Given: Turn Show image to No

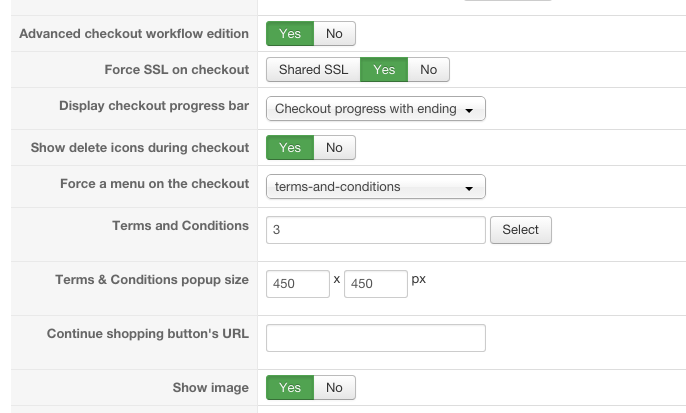Looking at the screenshot, I should click(x=334, y=388).
